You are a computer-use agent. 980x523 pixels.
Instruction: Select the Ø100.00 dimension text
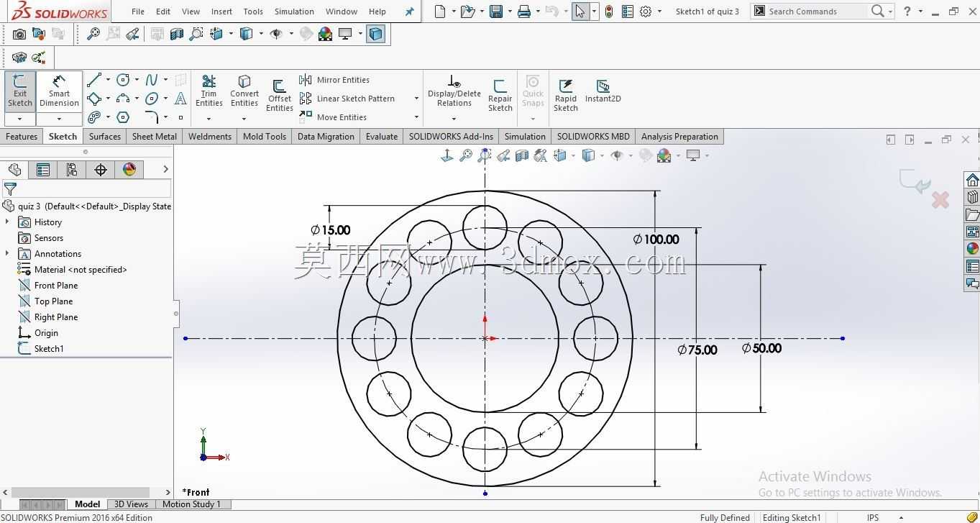pyautogui.click(x=656, y=240)
